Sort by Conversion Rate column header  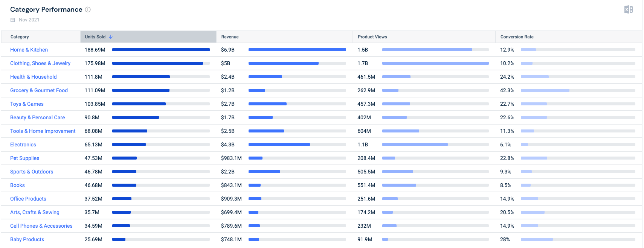tap(517, 37)
